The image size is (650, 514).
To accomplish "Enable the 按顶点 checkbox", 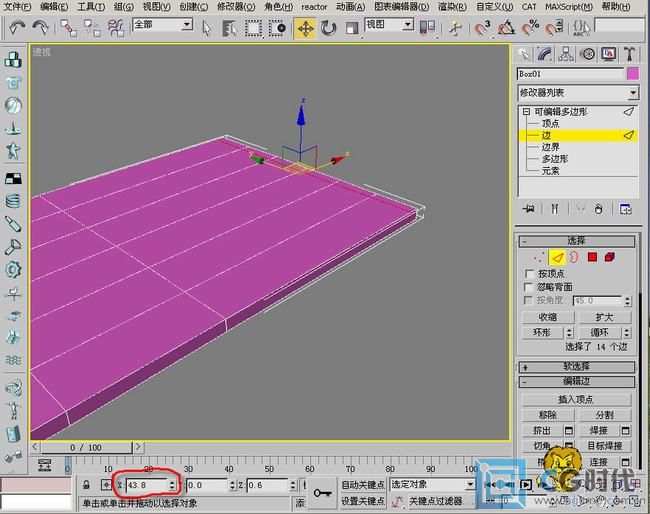I will coord(529,274).
